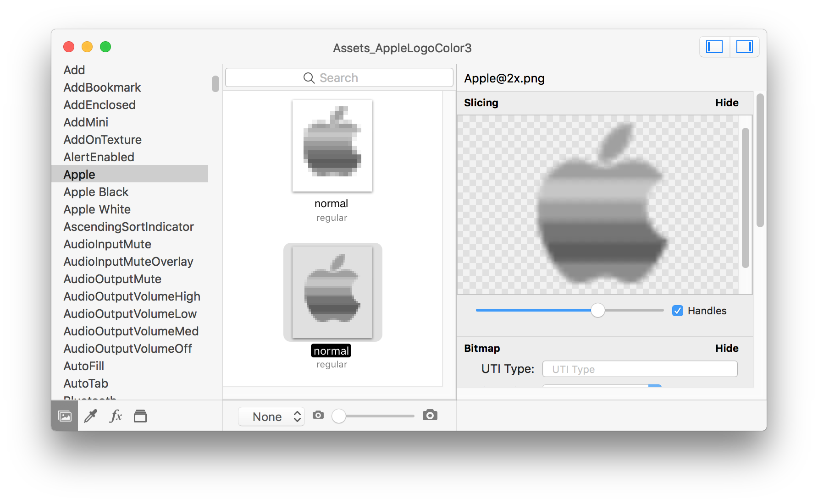
Task: Close the window with red button
Action: tap(69, 47)
